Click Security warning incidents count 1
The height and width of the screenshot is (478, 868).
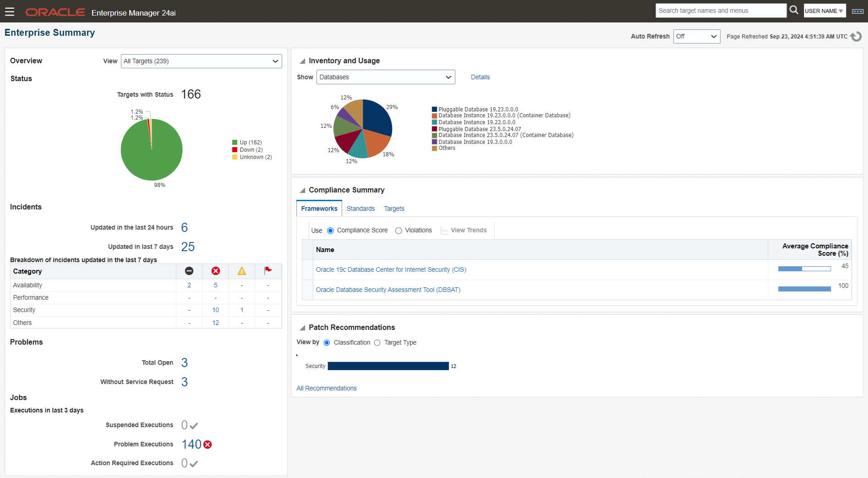tap(242, 310)
